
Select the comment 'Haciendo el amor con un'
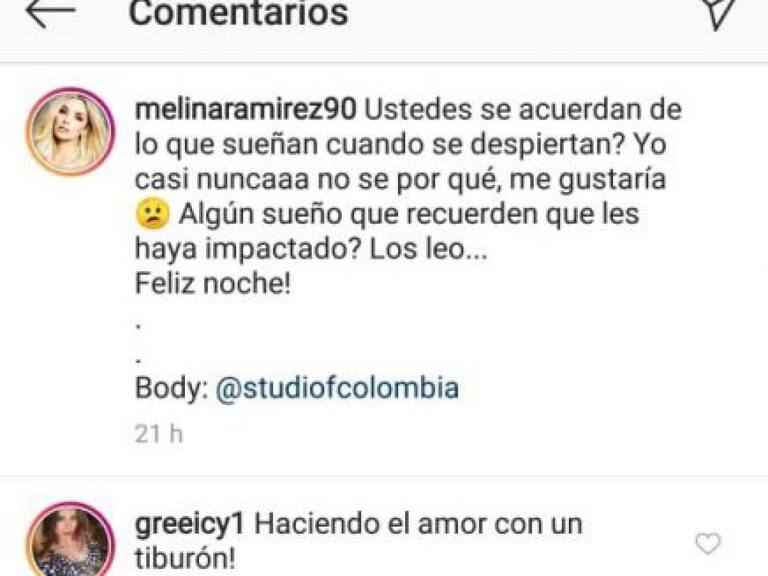coord(418,525)
